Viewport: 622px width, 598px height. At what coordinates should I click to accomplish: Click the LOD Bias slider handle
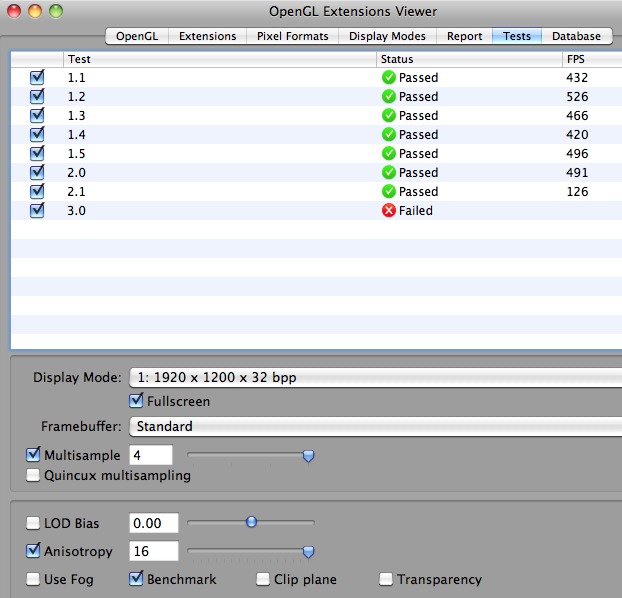251,522
